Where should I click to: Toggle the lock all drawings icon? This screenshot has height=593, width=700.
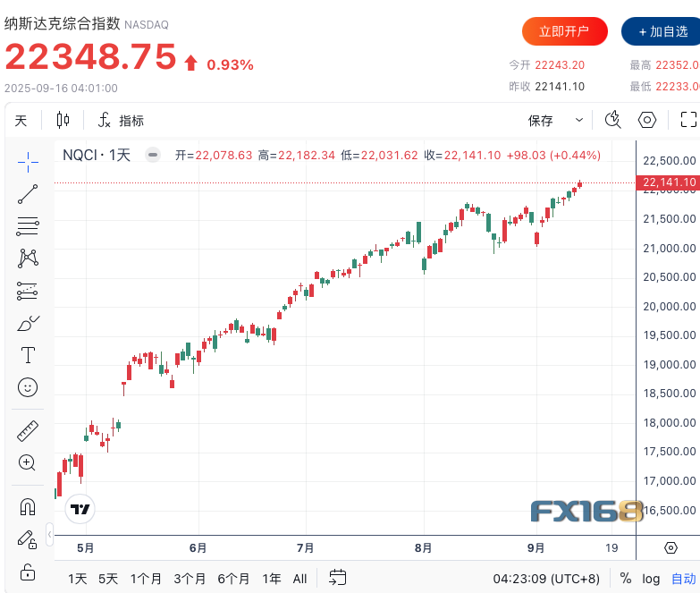[x=28, y=571]
